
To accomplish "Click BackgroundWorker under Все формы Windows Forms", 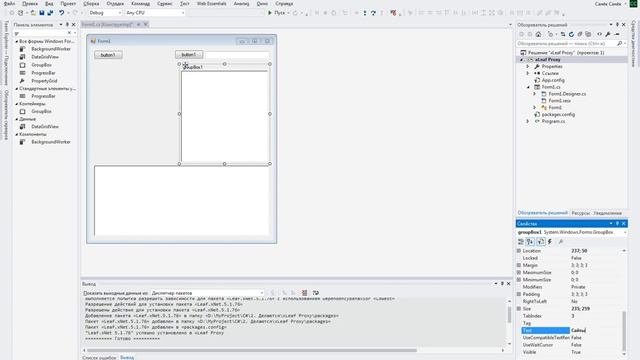I will point(51,49).
